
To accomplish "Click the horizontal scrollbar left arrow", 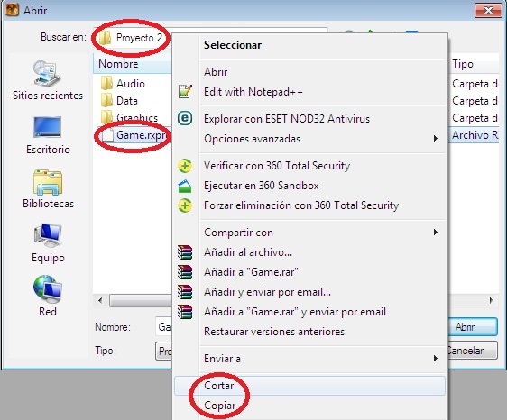I will pos(100,300).
